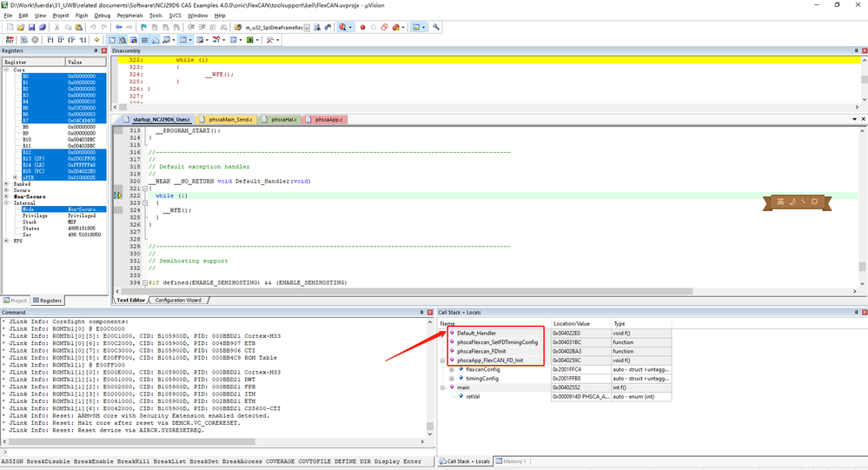Collapse the Internal register group
This screenshot has width=868, height=470.
[7, 203]
